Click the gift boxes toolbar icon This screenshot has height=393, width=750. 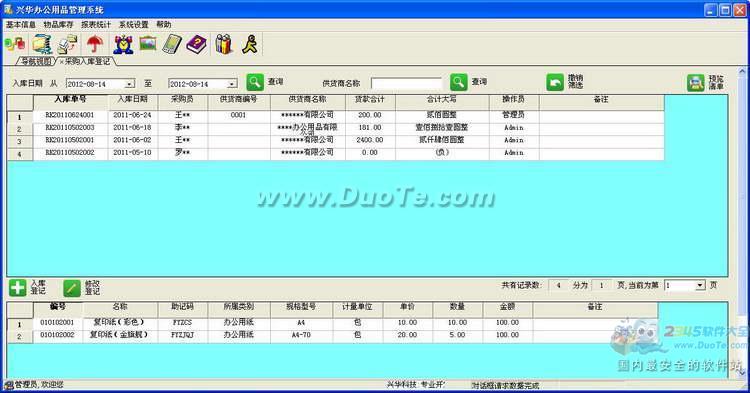[x=224, y=44]
